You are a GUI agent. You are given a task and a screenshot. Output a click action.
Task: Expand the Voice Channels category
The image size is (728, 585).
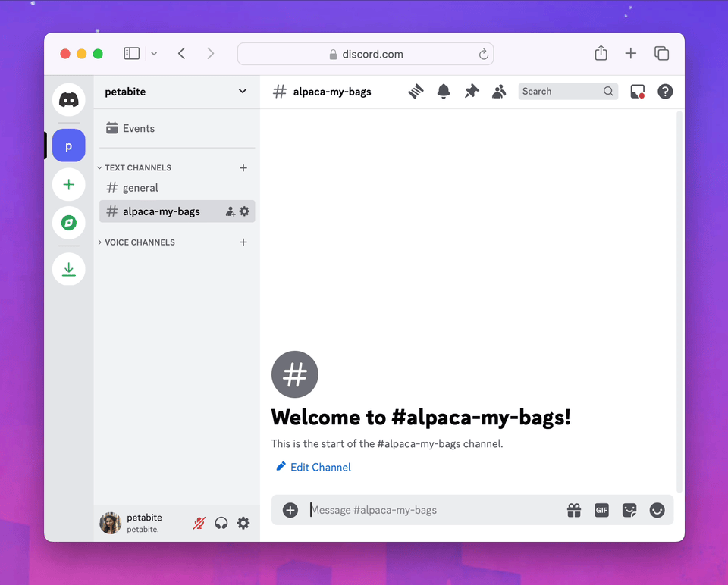point(139,242)
